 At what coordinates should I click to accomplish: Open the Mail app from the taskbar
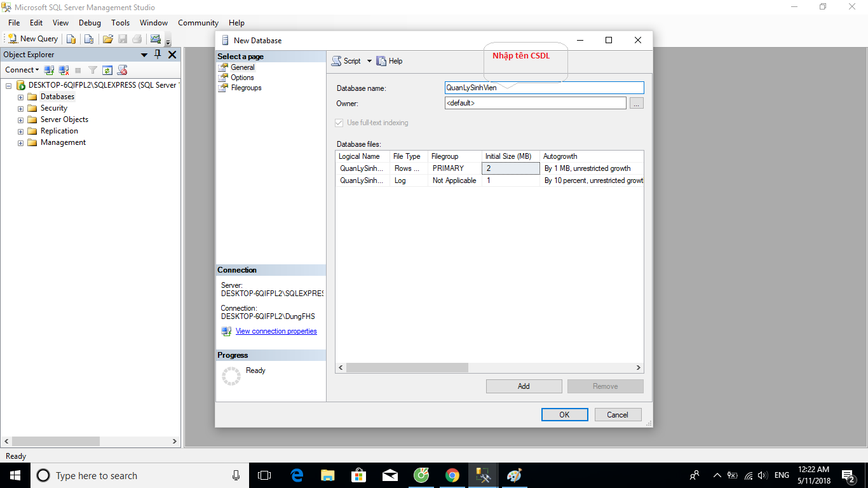390,475
